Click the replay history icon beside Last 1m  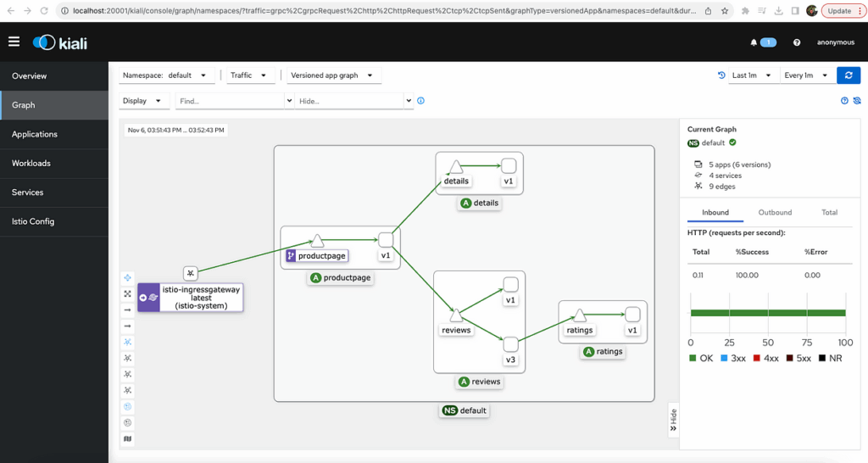[722, 75]
